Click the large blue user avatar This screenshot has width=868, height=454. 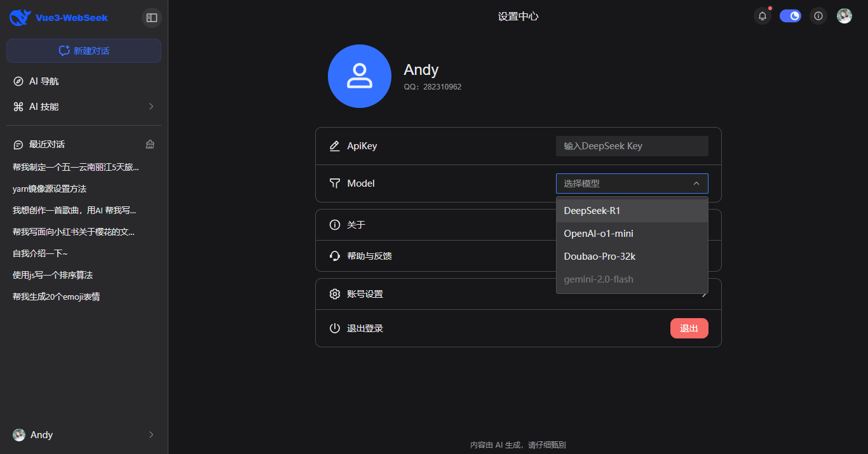point(360,76)
